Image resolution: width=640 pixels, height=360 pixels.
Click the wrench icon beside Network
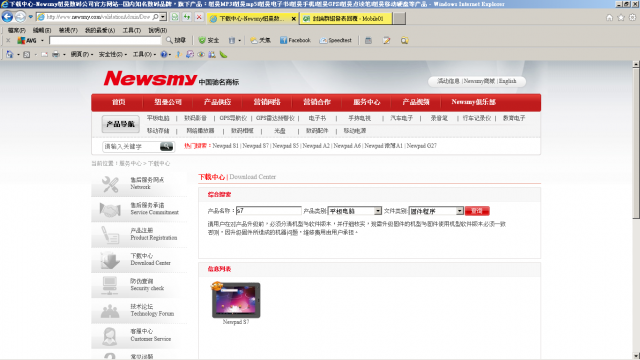coord(110,184)
